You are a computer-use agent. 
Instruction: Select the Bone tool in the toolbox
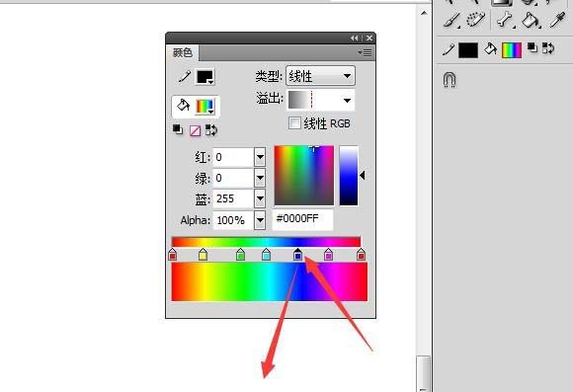pyautogui.click(x=505, y=20)
